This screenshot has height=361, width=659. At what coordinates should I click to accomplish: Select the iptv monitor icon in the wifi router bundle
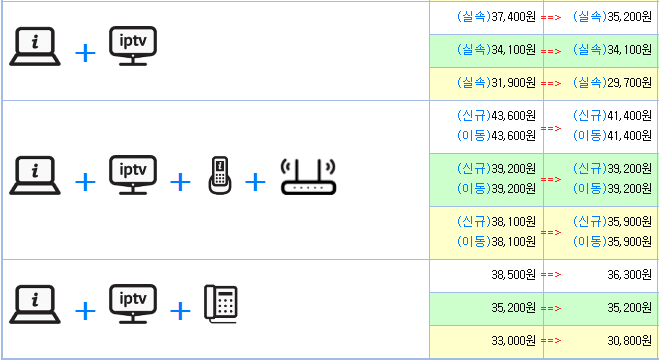[133, 175]
